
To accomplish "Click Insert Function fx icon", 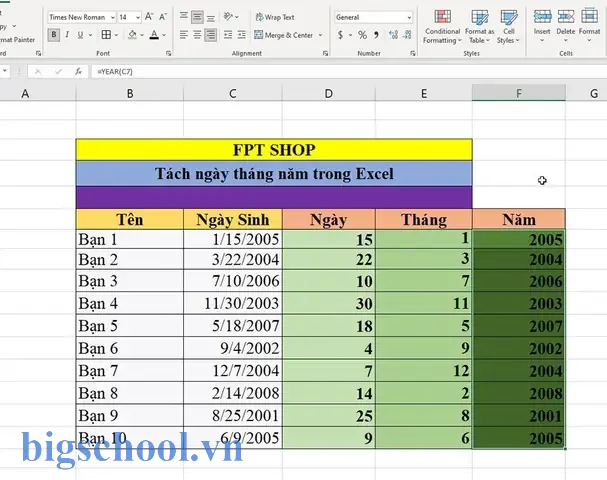I will point(79,72).
